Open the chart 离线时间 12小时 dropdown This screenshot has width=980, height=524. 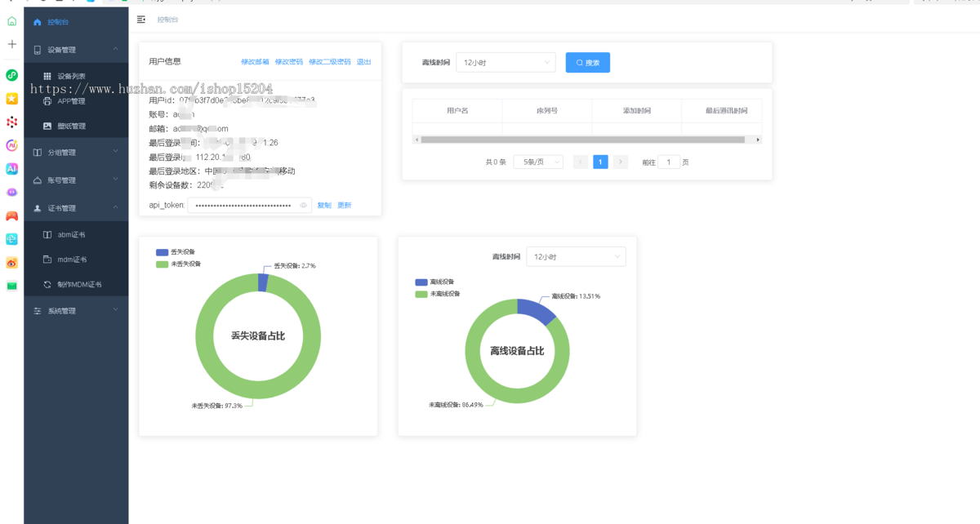(576, 256)
